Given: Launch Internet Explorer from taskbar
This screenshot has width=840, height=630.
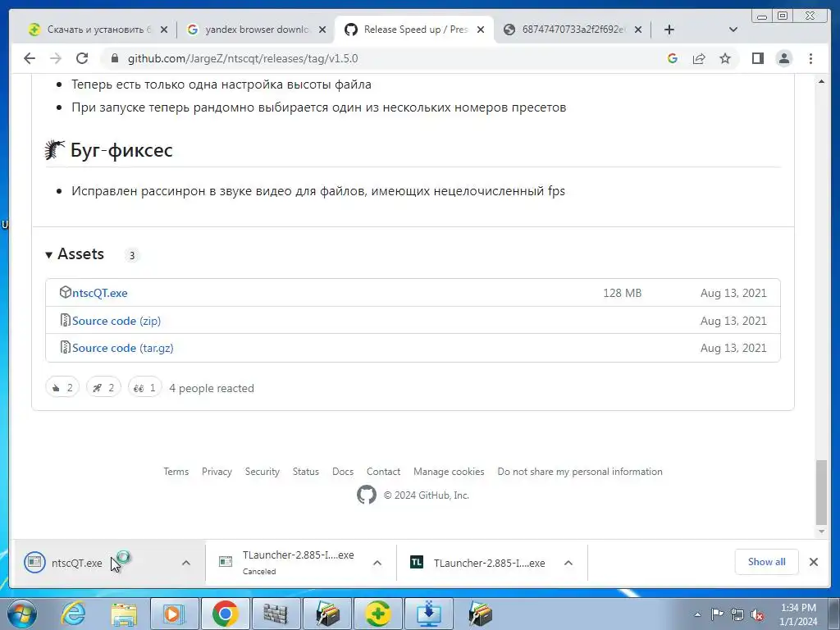Looking at the screenshot, I should [x=73, y=614].
